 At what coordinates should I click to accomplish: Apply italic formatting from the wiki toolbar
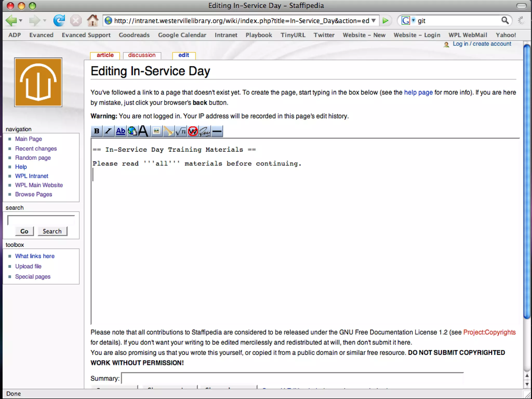click(x=108, y=131)
